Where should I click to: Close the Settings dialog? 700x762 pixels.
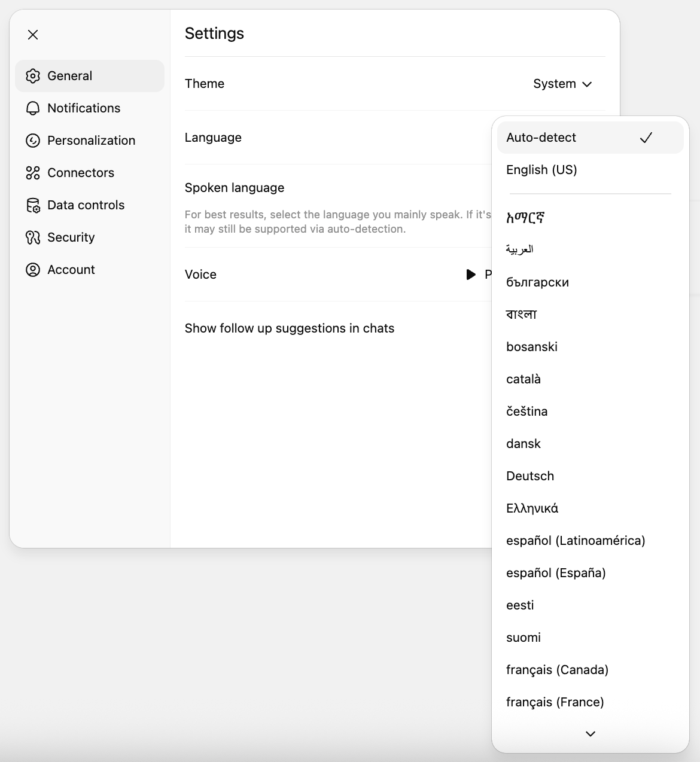pyautogui.click(x=33, y=35)
